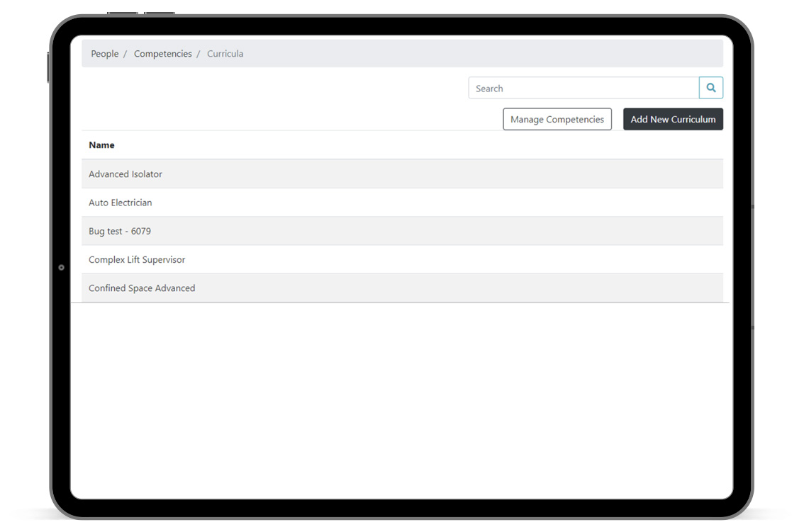The height and width of the screenshot is (532, 804).
Task: Open Complex Lift Supervisor curriculum
Action: pos(402,259)
